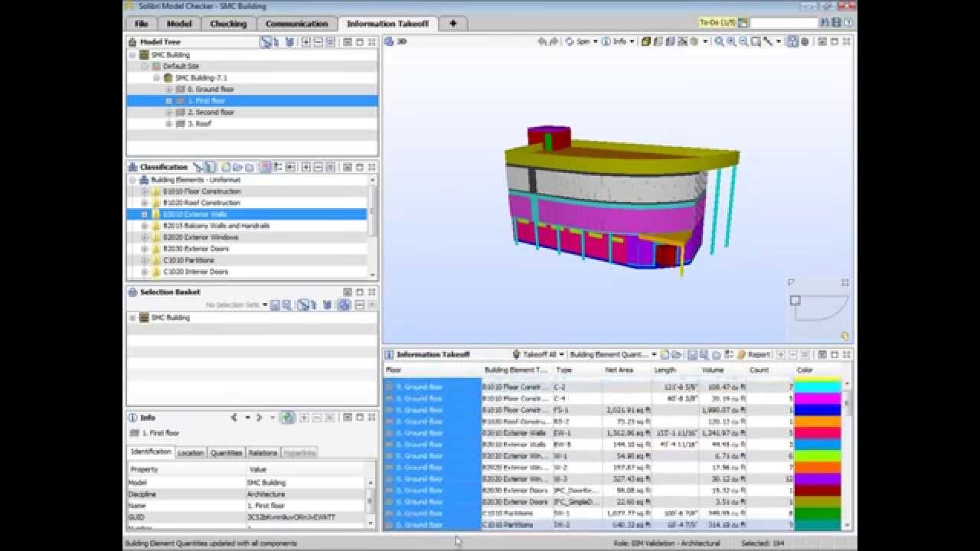Screen dimensions: 980x551
Task: Go back in 3D view history
Action: click(542, 41)
